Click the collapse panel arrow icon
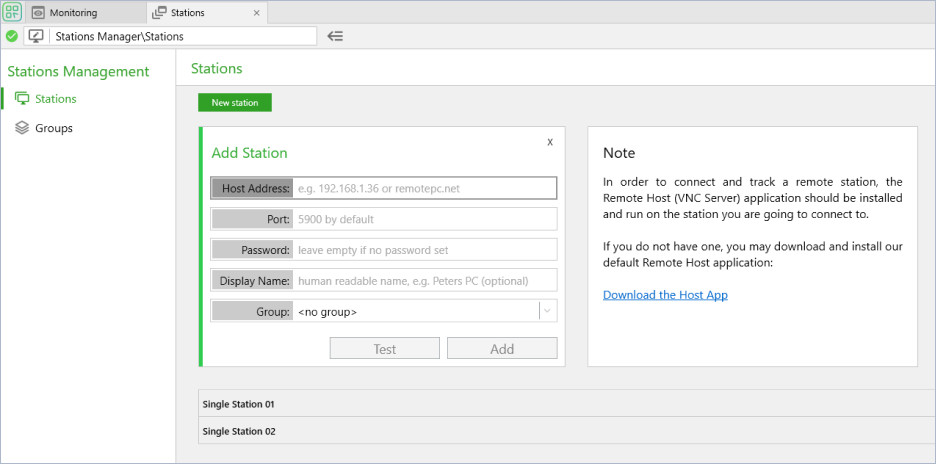This screenshot has width=936, height=464. coord(335,36)
